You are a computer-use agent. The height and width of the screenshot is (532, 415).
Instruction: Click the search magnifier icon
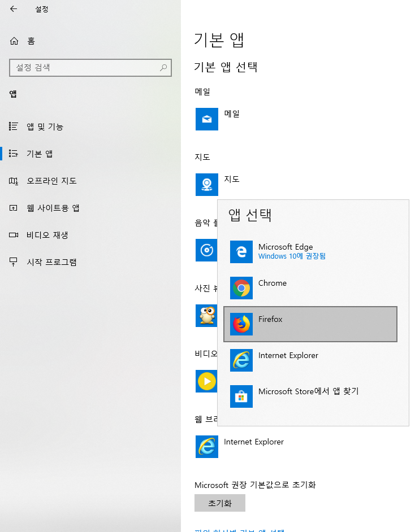pyautogui.click(x=163, y=68)
